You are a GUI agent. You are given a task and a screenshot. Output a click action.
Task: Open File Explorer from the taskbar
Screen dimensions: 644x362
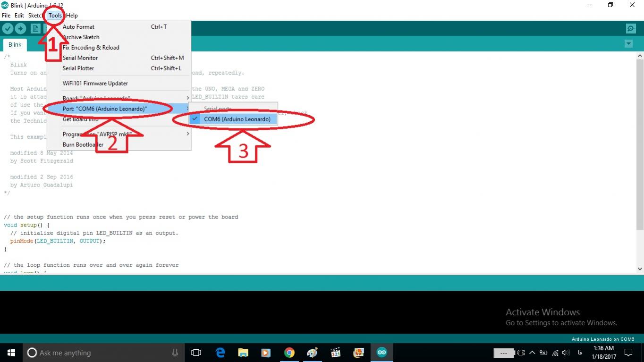point(243,353)
